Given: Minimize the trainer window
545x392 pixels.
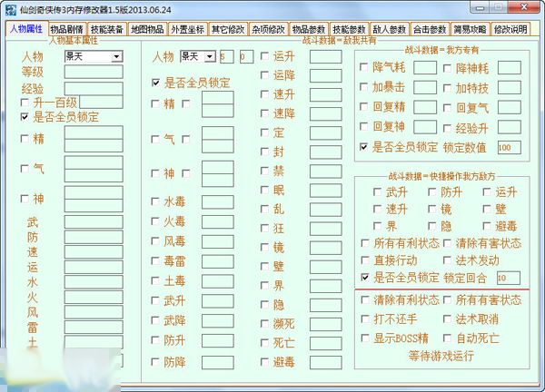Looking at the screenshot, I should [x=481, y=7].
